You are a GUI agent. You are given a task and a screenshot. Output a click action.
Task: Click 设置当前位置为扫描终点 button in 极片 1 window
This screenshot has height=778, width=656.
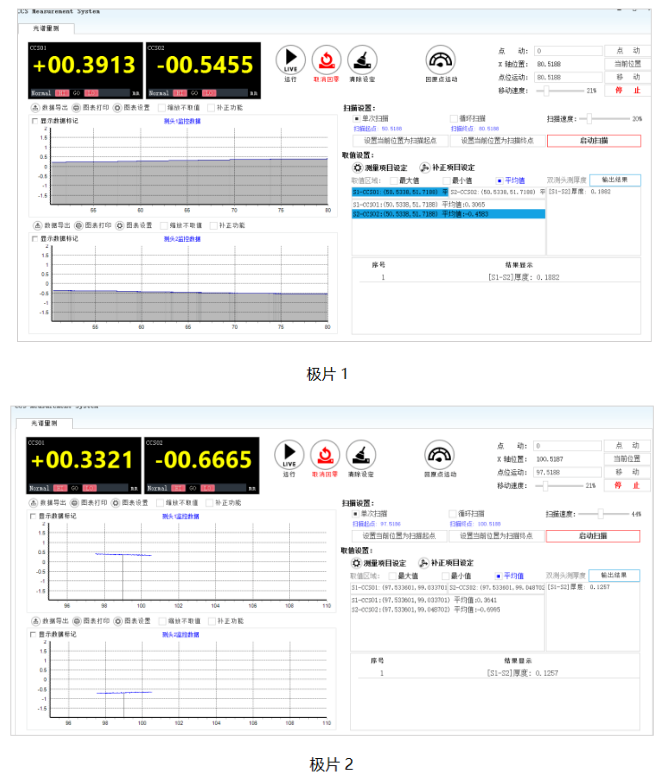497,141
